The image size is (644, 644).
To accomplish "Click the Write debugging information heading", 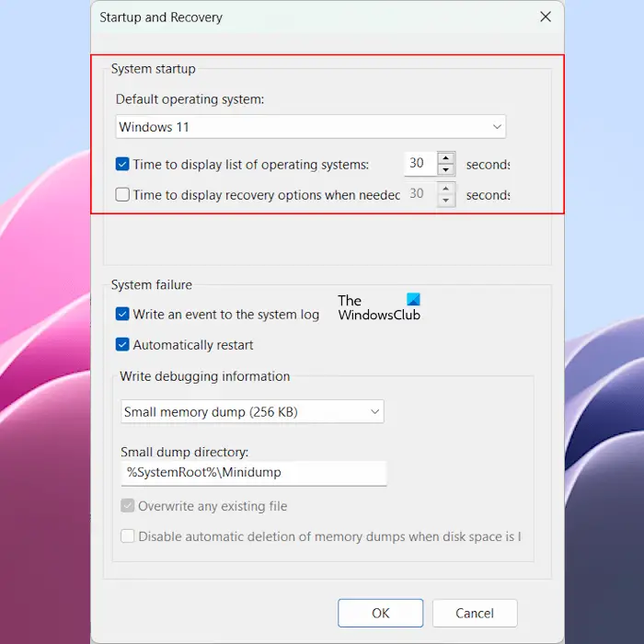I will (x=205, y=376).
